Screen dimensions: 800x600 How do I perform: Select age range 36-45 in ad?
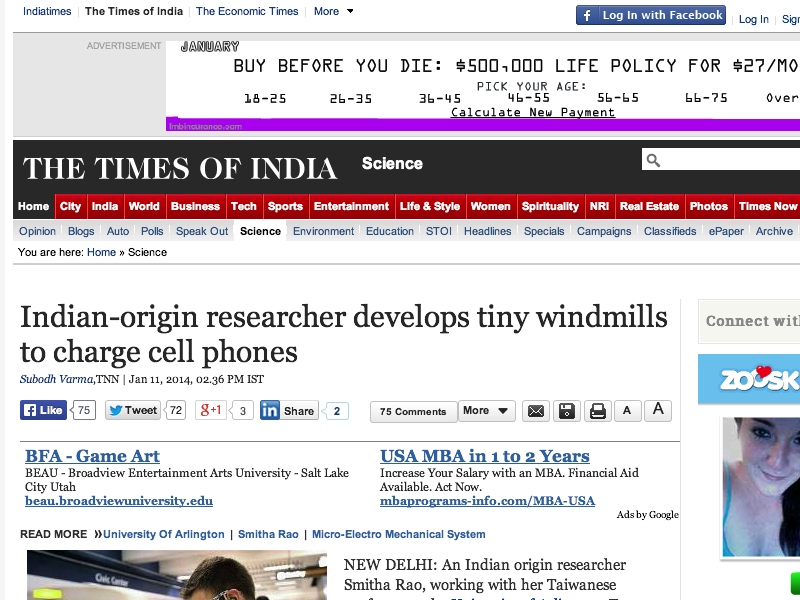click(x=440, y=98)
